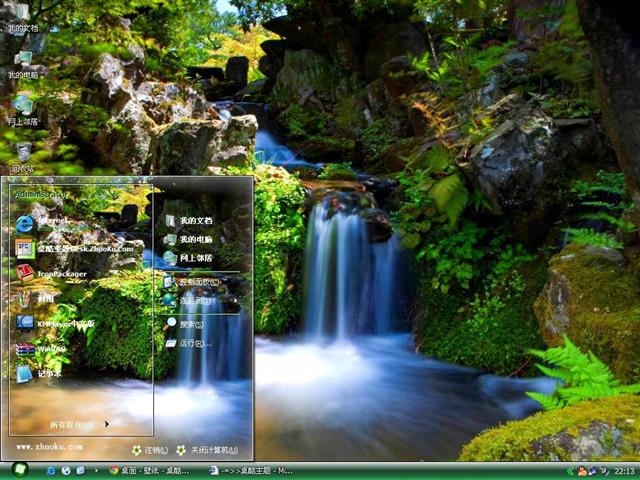Viewport: 640px width, 480px height.
Task: Select the 我的电脑 desktop icon
Action: coord(23,63)
